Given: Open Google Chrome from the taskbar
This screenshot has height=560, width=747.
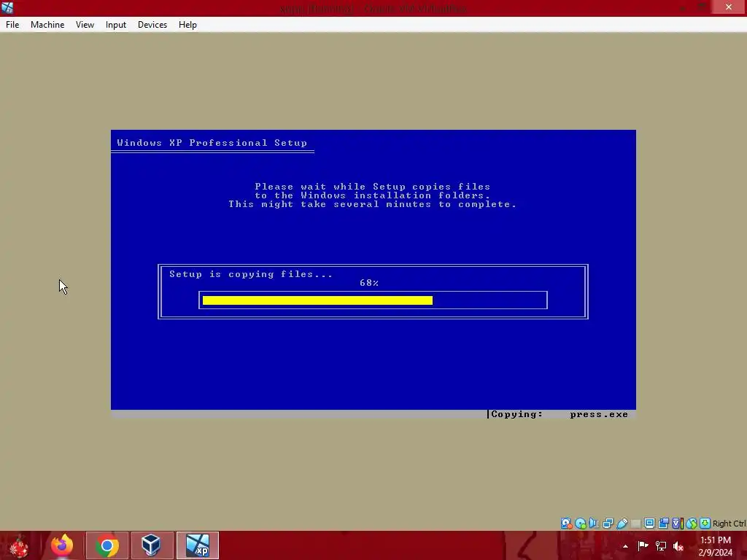Looking at the screenshot, I should point(107,545).
